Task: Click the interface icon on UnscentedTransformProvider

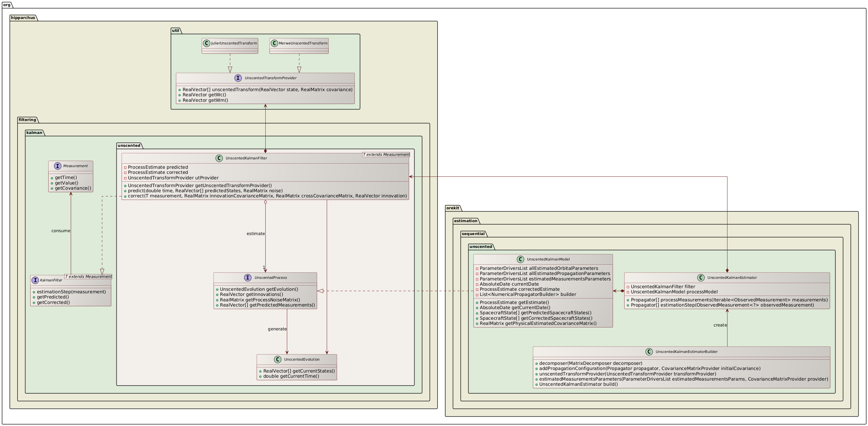Action: pyautogui.click(x=239, y=78)
